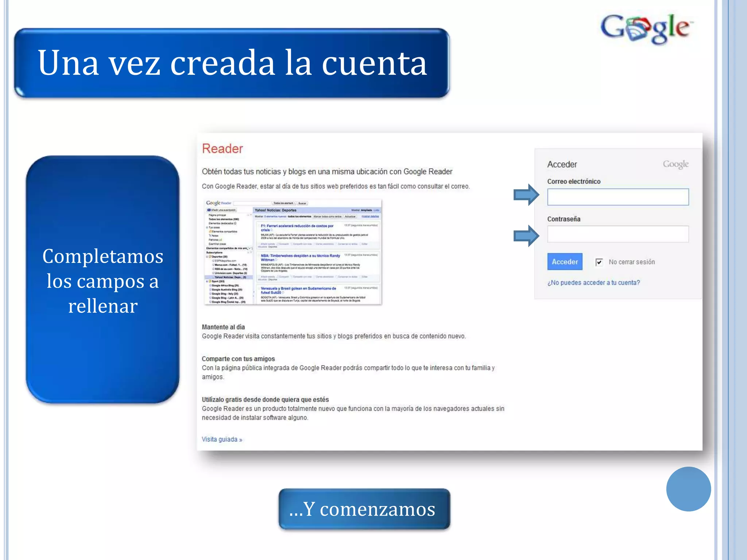
Task: Select the '...Y comenzamos' blue box
Action: (x=364, y=509)
